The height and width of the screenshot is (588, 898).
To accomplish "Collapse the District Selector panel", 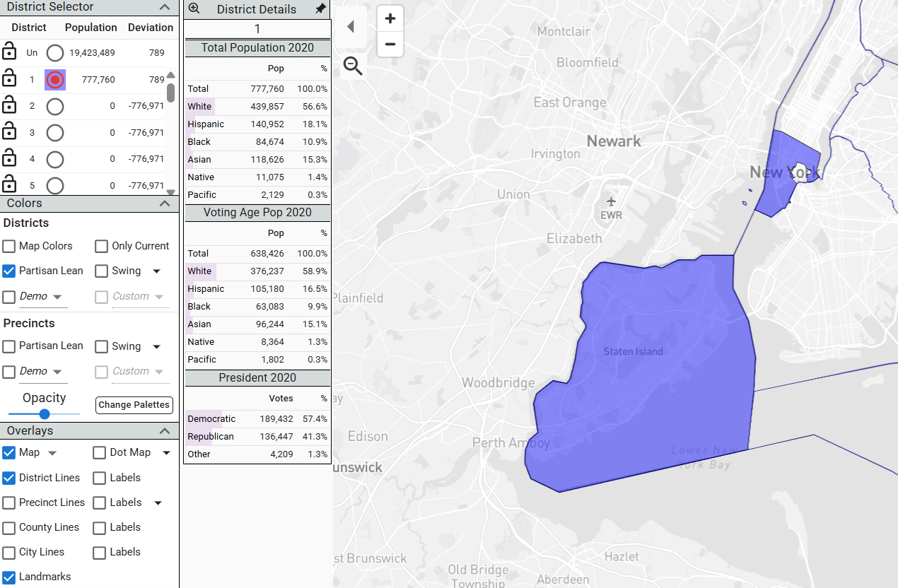I will pyautogui.click(x=165, y=7).
